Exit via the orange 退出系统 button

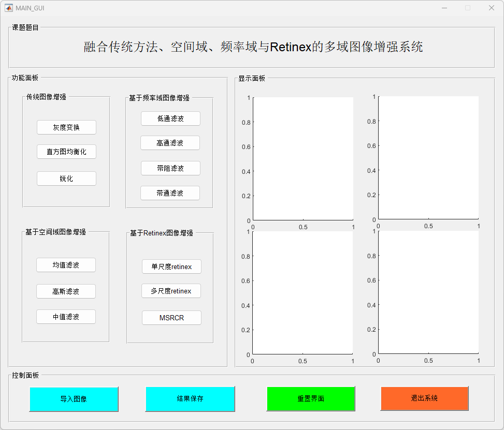click(x=424, y=398)
